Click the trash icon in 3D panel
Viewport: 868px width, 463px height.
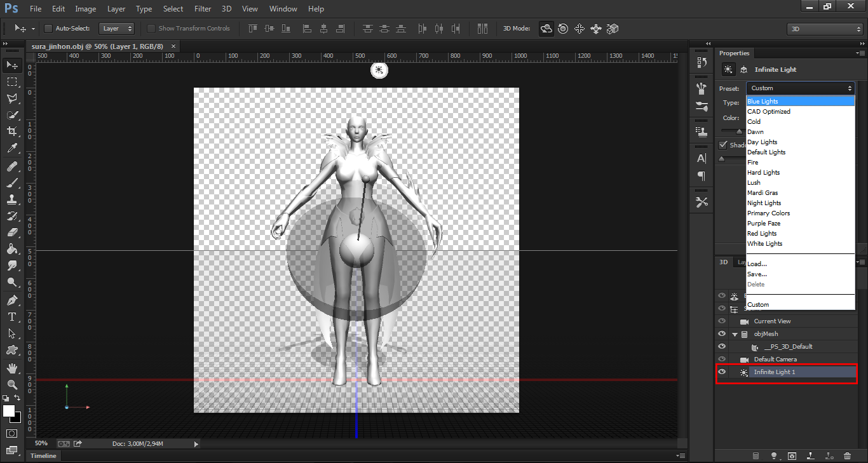coord(847,455)
